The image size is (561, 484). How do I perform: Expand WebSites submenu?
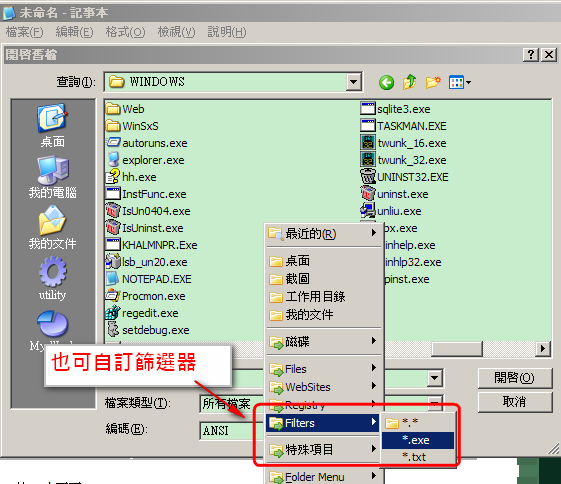point(323,387)
